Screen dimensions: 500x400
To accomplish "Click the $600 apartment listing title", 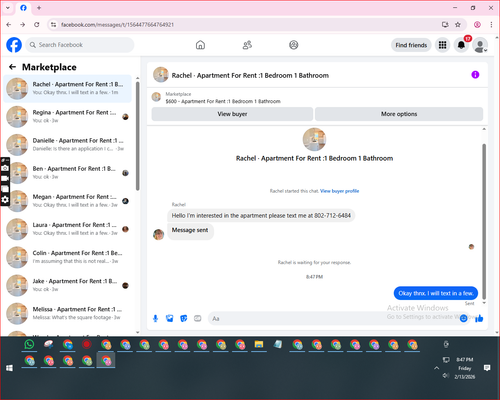I will point(223,101).
